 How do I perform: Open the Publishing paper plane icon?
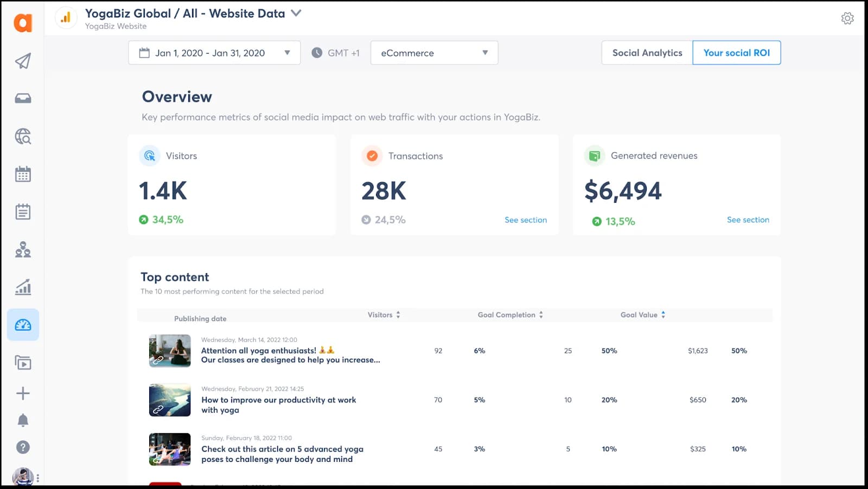23,61
